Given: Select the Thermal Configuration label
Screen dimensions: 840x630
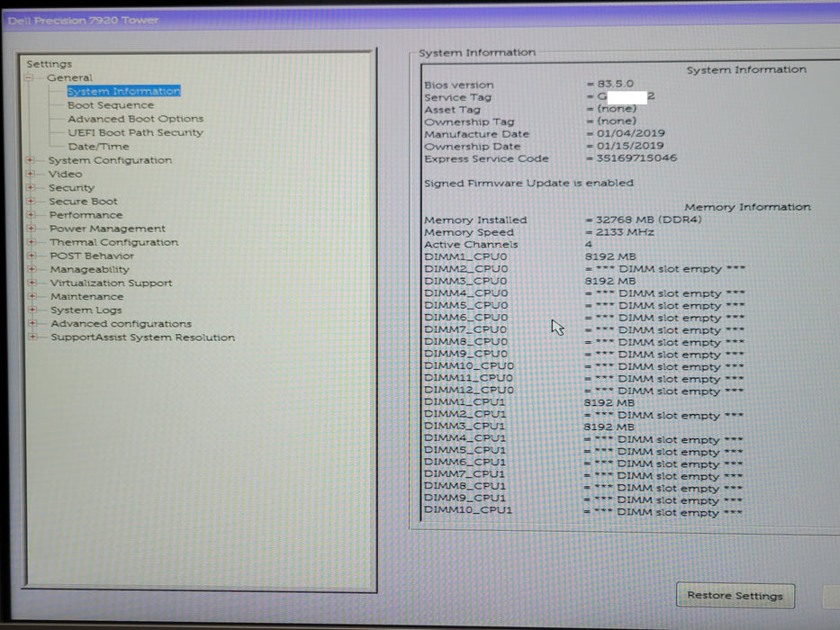Looking at the screenshot, I should click(x=114, y=242).
